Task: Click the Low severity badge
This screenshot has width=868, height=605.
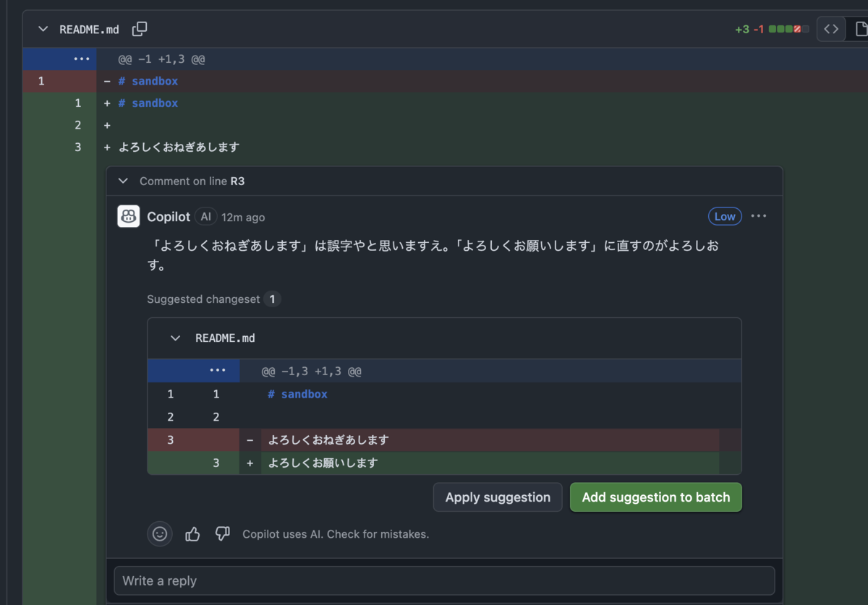Action: coord(725,216)
